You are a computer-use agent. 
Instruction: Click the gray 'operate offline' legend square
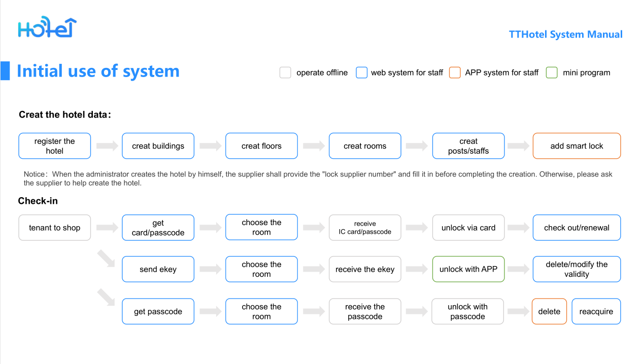click(285, 72)
